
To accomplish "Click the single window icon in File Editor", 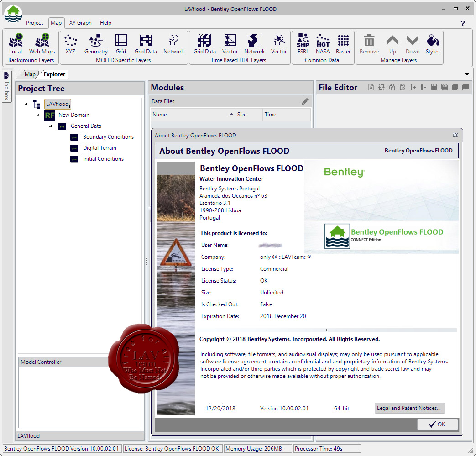I will pyautogui.click(x=455, y=88).
